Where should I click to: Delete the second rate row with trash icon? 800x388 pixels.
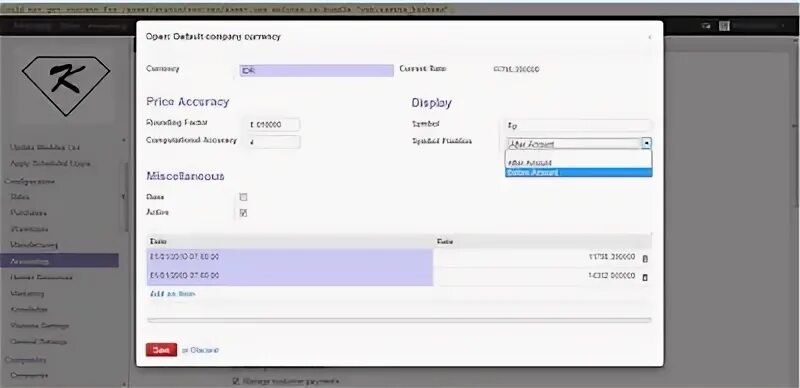[644, 277]
